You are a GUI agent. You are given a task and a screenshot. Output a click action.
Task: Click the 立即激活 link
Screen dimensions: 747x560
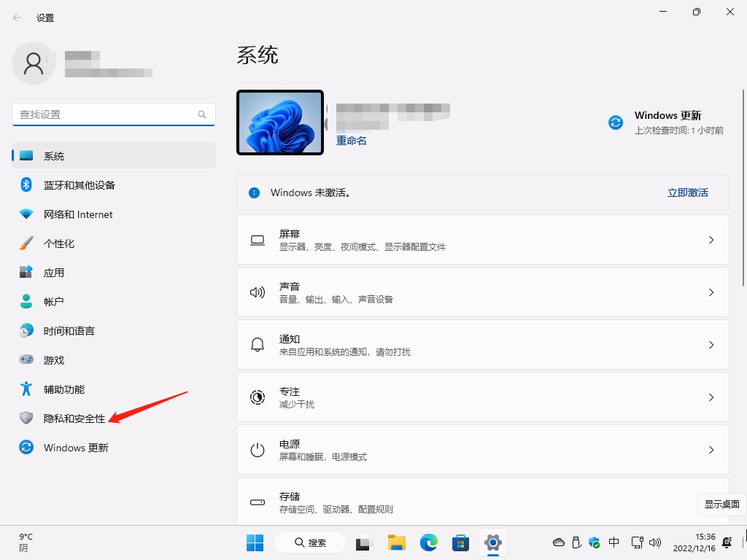point(686,192)
